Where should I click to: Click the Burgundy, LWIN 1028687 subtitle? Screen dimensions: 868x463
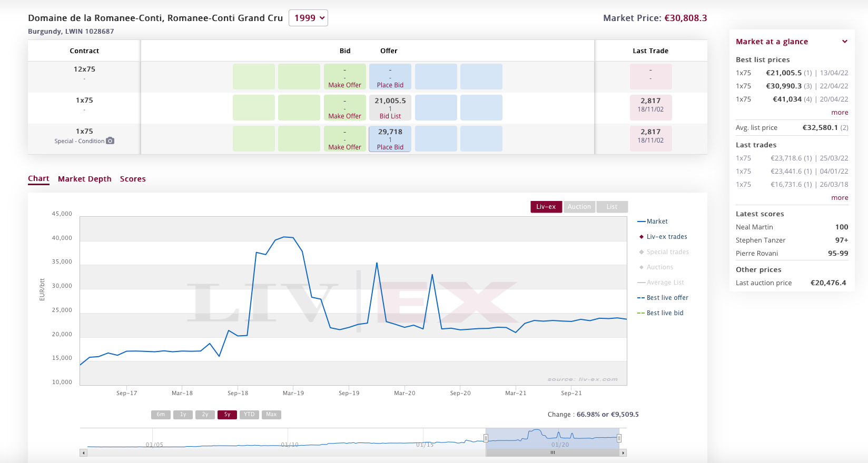tap(71, 32)
